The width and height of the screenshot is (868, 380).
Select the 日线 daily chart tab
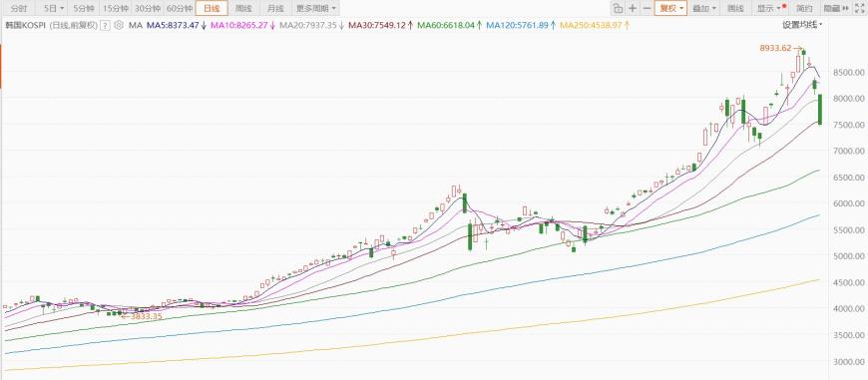click(x=212, y=8)
